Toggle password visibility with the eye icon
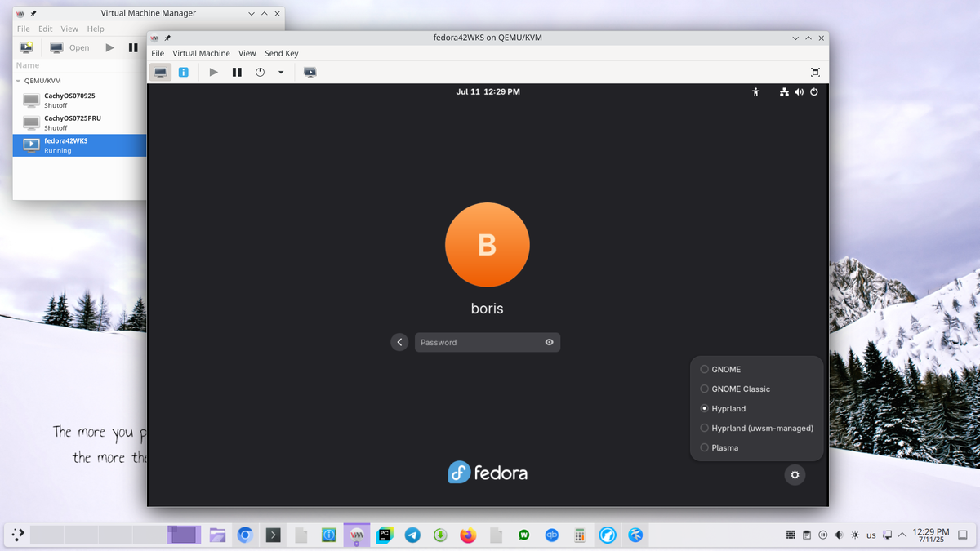 [x=549, y=342]
